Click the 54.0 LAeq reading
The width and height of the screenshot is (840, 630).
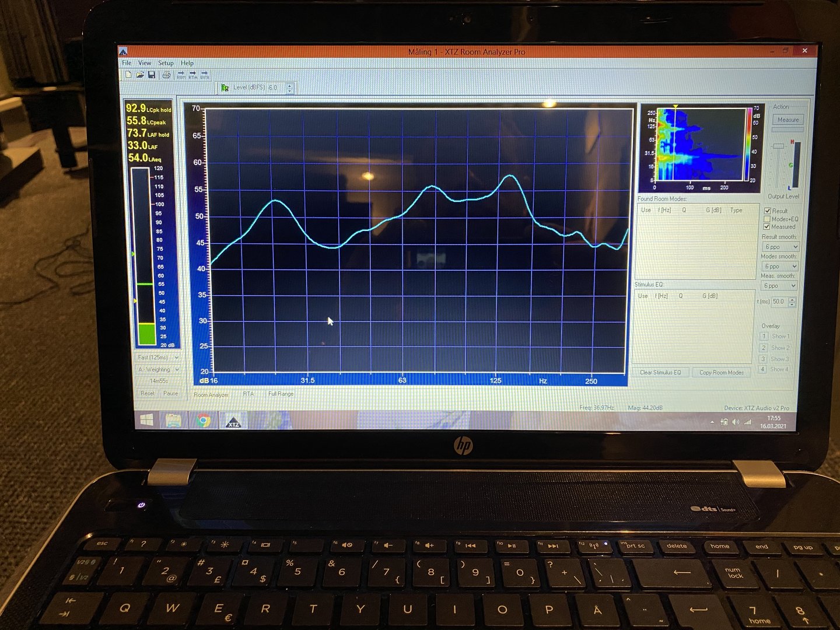[144, 157]
